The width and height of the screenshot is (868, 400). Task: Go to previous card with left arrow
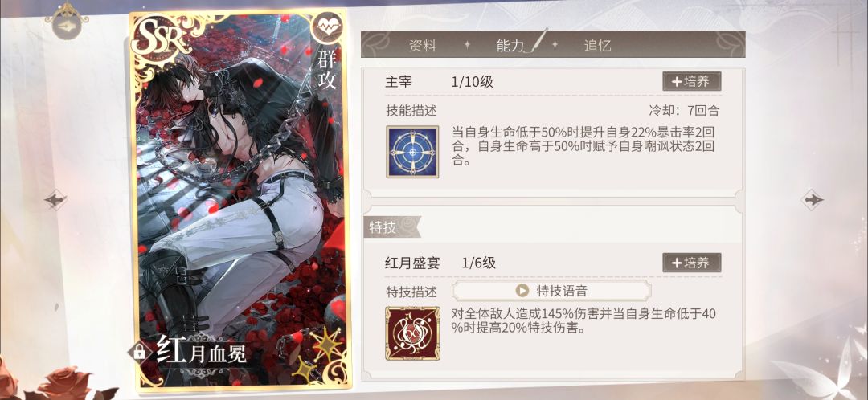pyautogui.click(x=55, y=198)
